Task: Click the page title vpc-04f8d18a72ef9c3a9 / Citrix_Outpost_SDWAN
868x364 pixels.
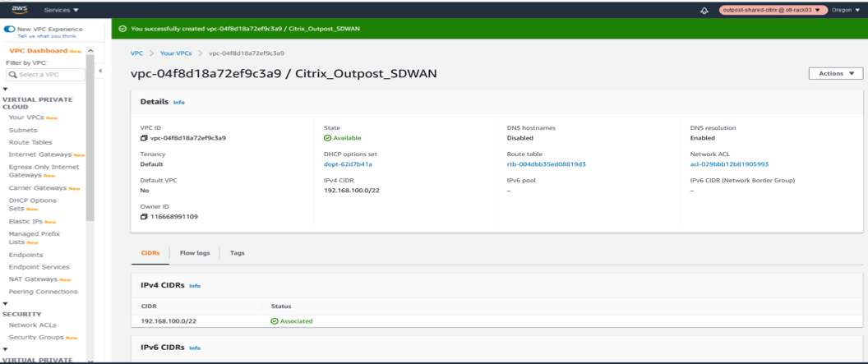Action: point(284,74)
